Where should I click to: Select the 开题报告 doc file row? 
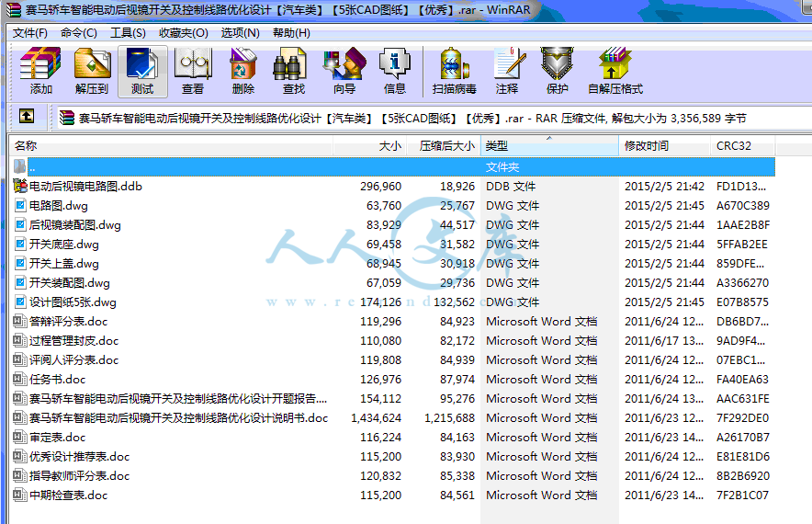(x=177, y=399)
